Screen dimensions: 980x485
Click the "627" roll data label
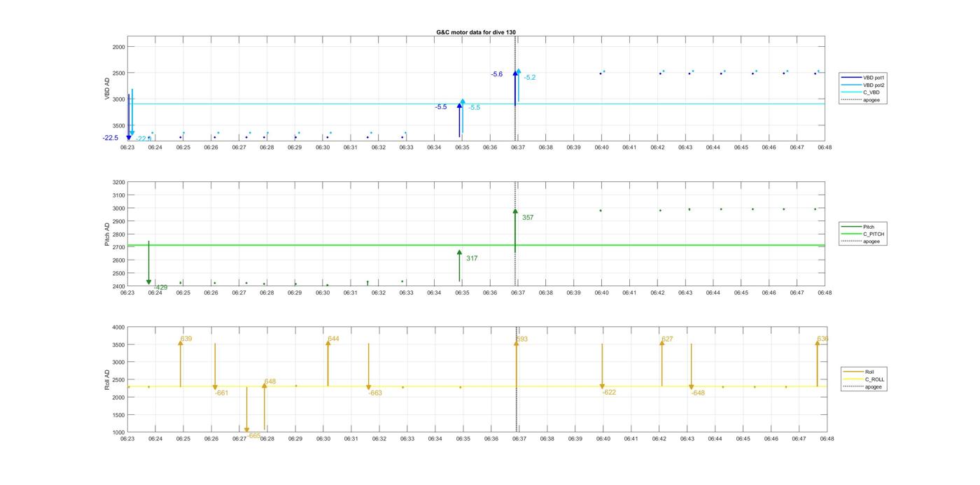click(667, 339)
